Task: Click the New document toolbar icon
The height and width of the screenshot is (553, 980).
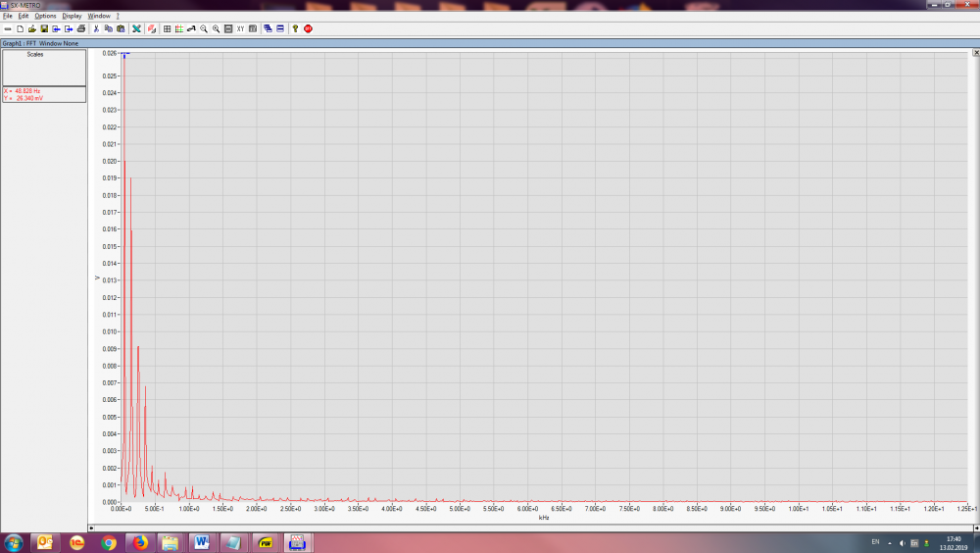Action: [20, 28]
